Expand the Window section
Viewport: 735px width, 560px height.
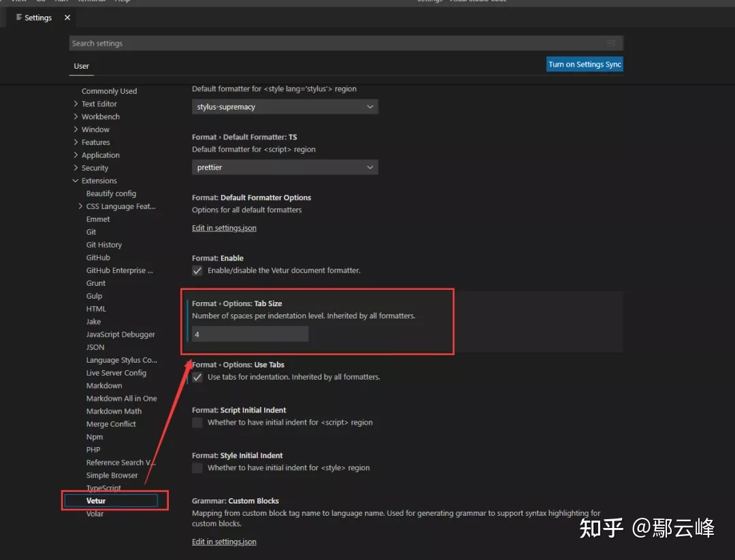click(76, 129)
